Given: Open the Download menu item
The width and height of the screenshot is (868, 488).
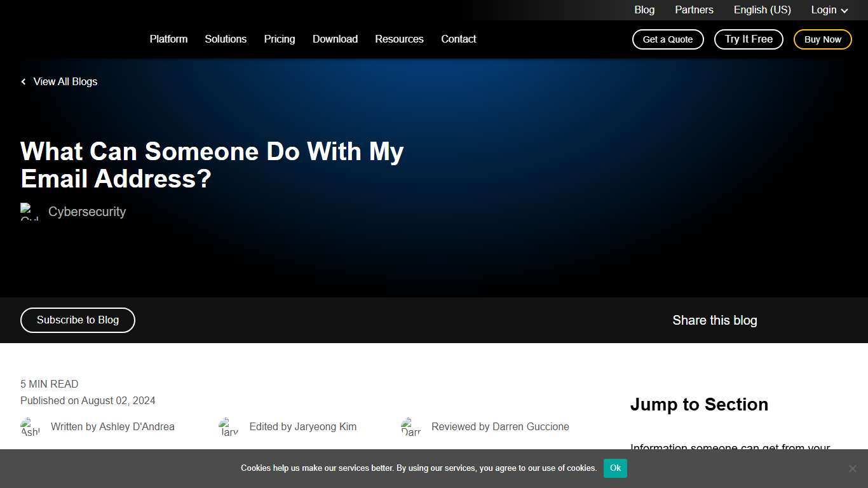Looking at the screenshot, I should pos(335,39).
